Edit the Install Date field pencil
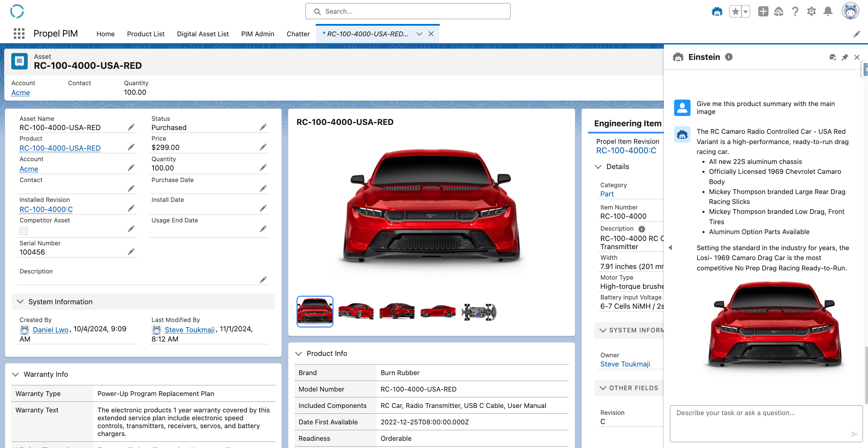The height and width of the screenshot is (448, 868). coord(263,208)
